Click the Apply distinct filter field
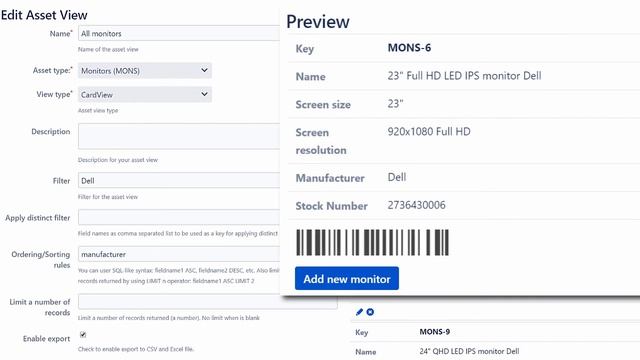The width and height of the screenshot is (640, 360). click(x=179, y=218)
